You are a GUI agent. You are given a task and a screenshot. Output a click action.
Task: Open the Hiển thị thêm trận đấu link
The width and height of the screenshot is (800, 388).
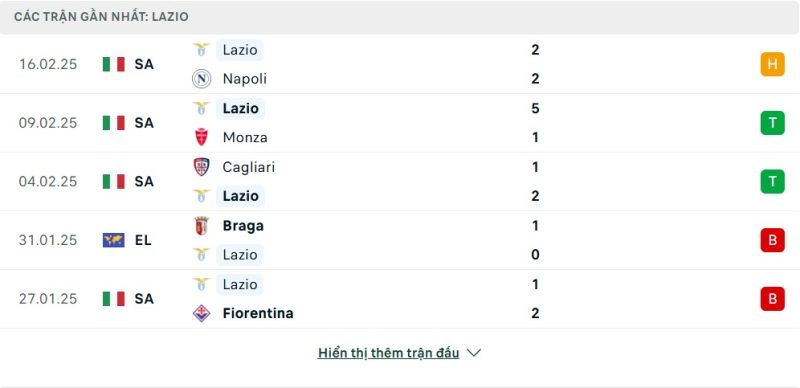[x=388, y=353]
